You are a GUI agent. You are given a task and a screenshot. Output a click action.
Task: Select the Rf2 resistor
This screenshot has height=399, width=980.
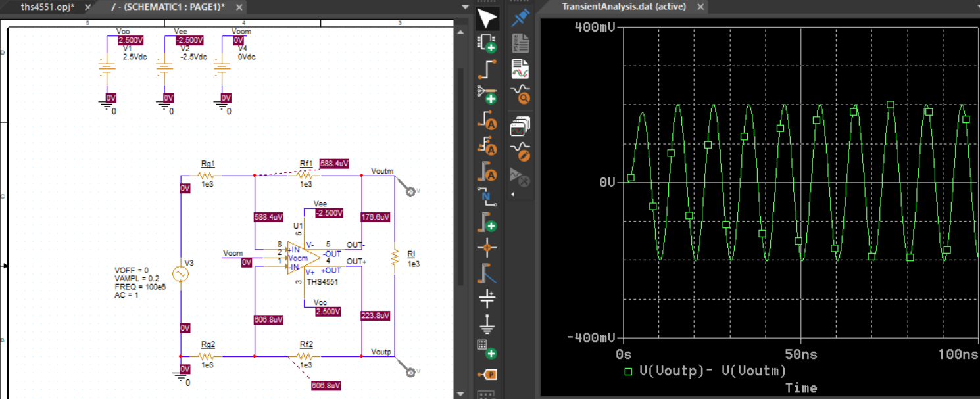click(x=306, y=356)
